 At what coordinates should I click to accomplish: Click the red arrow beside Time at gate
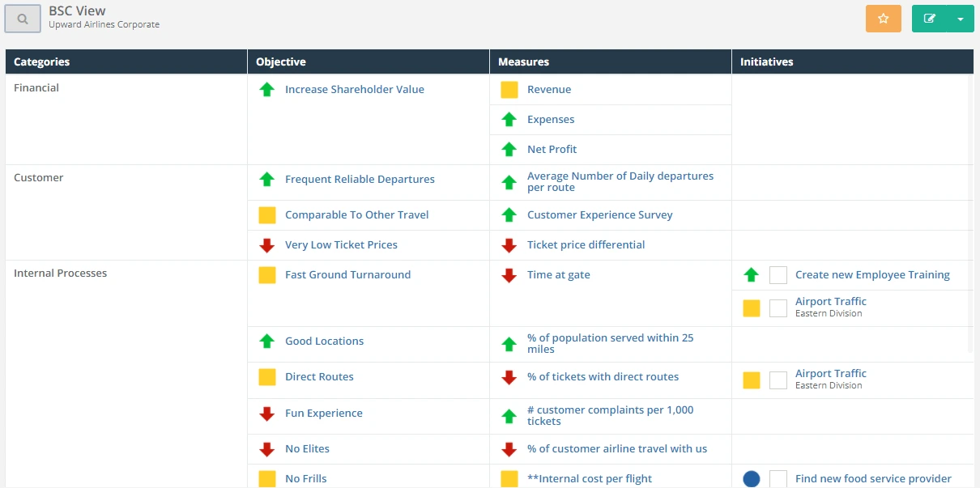509,274
